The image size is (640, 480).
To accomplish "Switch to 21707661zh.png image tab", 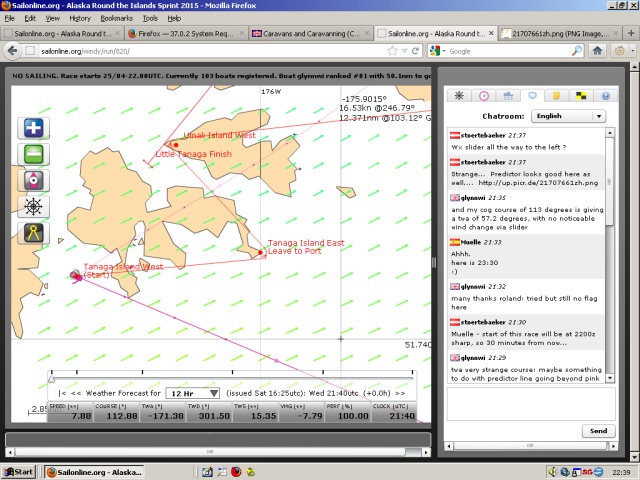I will pyautogui.click(x=560, y=33).
